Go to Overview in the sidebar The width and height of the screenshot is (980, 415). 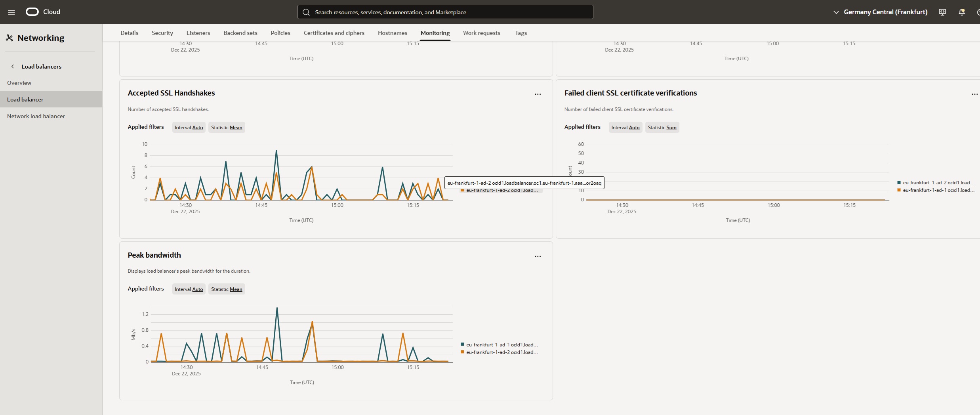click(x=19, y=83)
